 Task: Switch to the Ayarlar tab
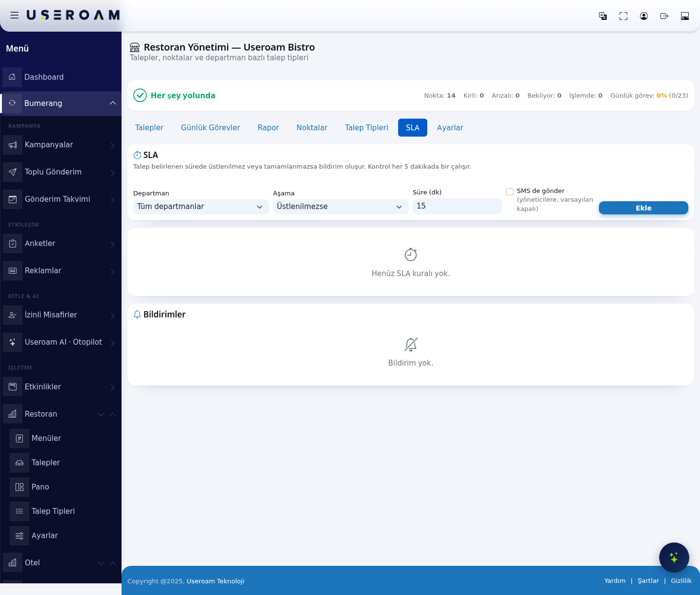(450, 127)
